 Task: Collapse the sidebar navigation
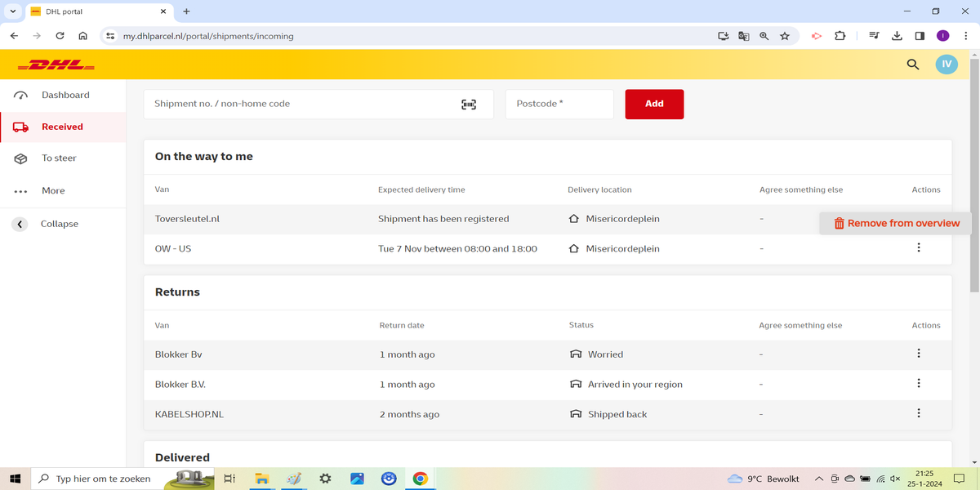pyautogui.click(x=59, y=224)
